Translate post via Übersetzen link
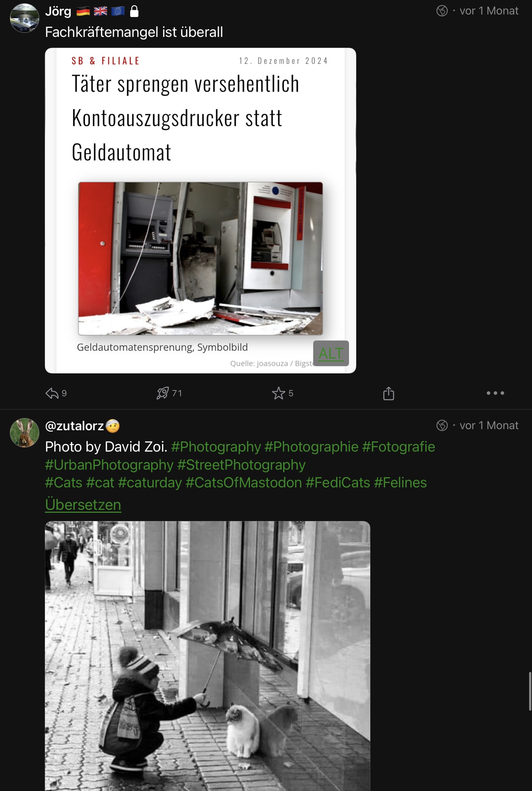Image resolution: width=532 pixels, height=791 pixels. click(x=83, y=504)
